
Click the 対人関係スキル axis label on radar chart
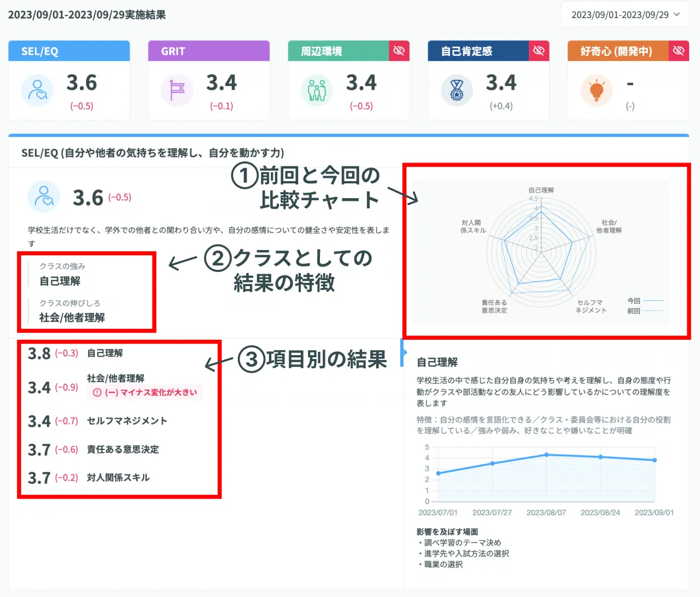[473, 227]
